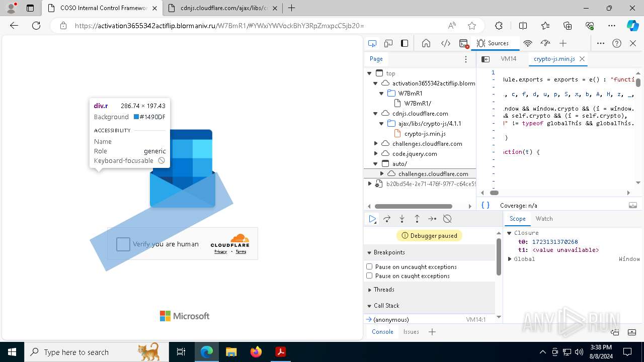
Task: Open Firefox from the taskbar
Action: click(256, 352)
